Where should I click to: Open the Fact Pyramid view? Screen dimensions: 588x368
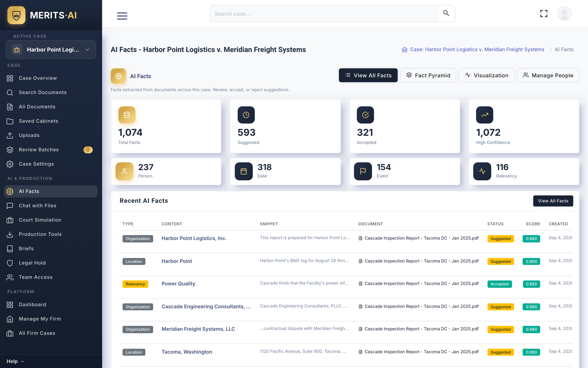(428, 75)
